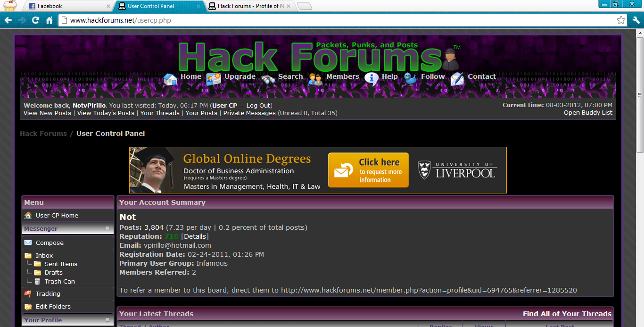This screenshot has height=327, width=644.
Task: Click the Edit Folders icon
Action: [x=28, y=306]
